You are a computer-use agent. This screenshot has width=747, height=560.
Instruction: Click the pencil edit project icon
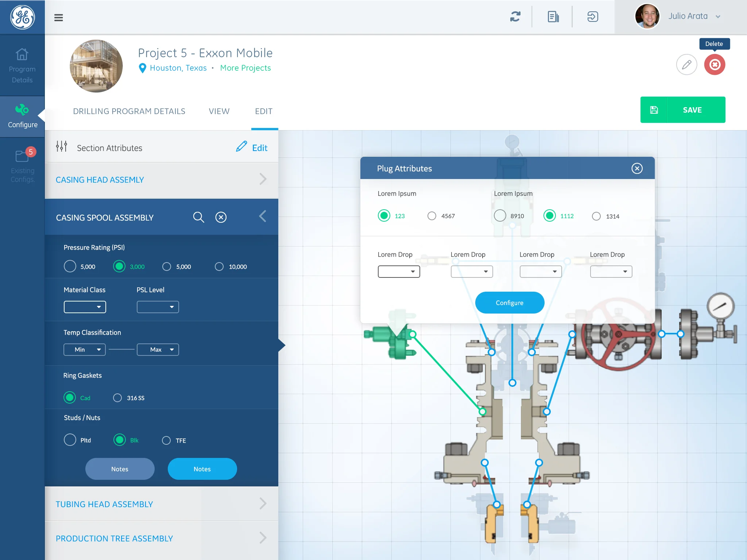tap(686, 65)
